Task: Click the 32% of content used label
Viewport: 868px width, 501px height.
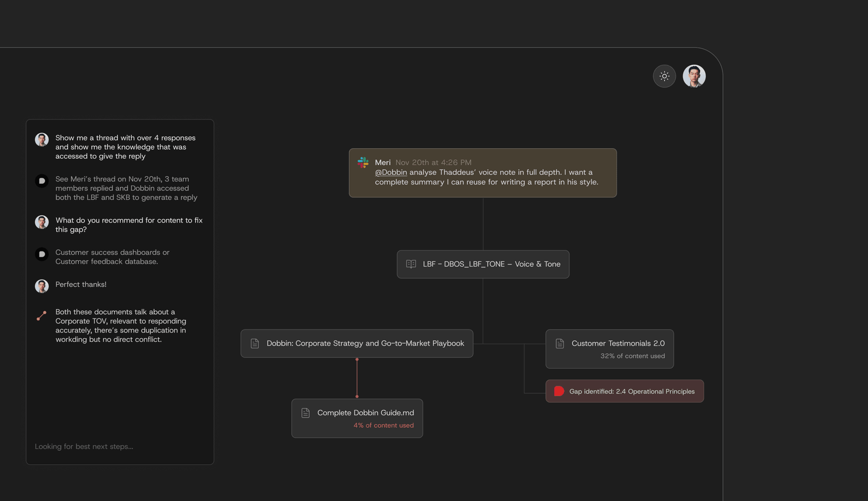Action: click(632, 356)
